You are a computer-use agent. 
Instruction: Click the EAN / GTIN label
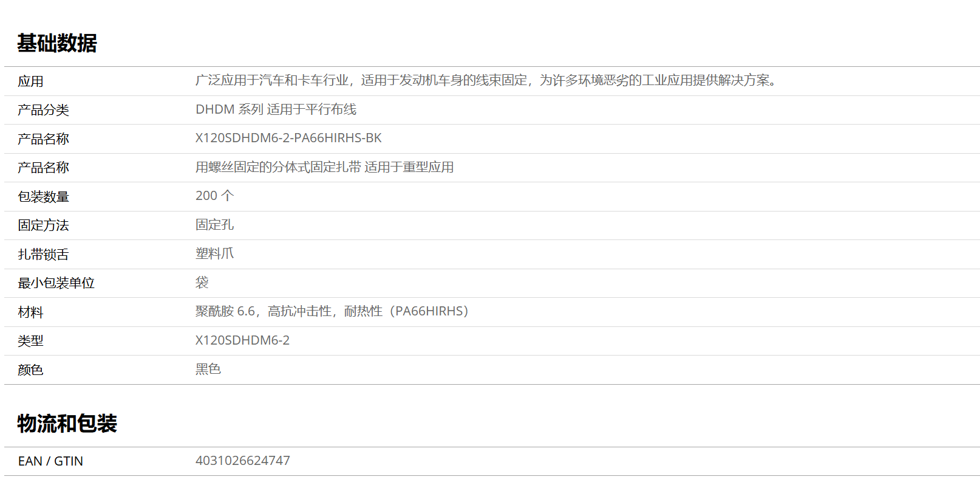50,461
